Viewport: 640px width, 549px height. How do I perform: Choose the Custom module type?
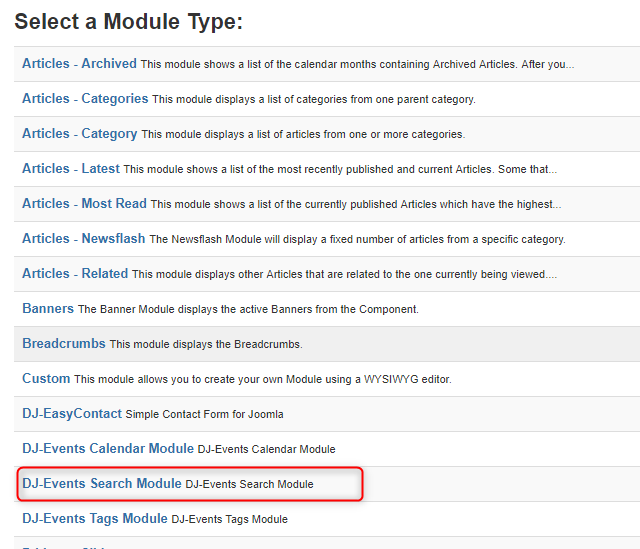(x=46, y=379)
